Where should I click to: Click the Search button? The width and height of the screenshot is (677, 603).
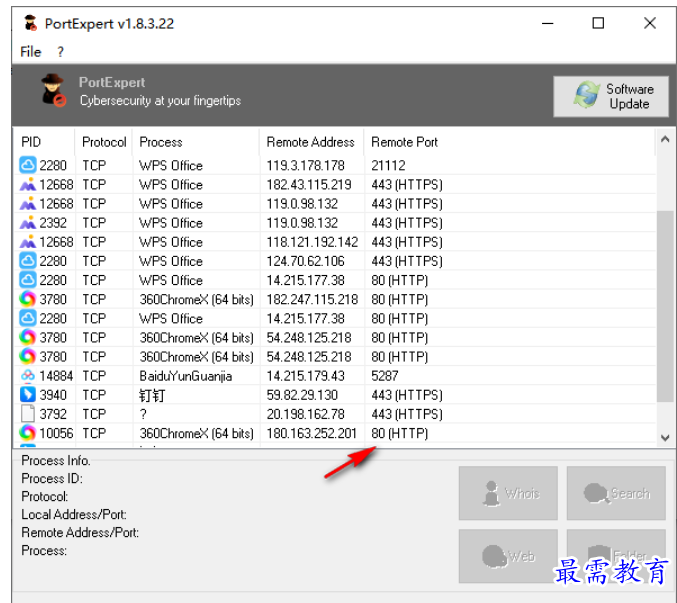(616, 493)
